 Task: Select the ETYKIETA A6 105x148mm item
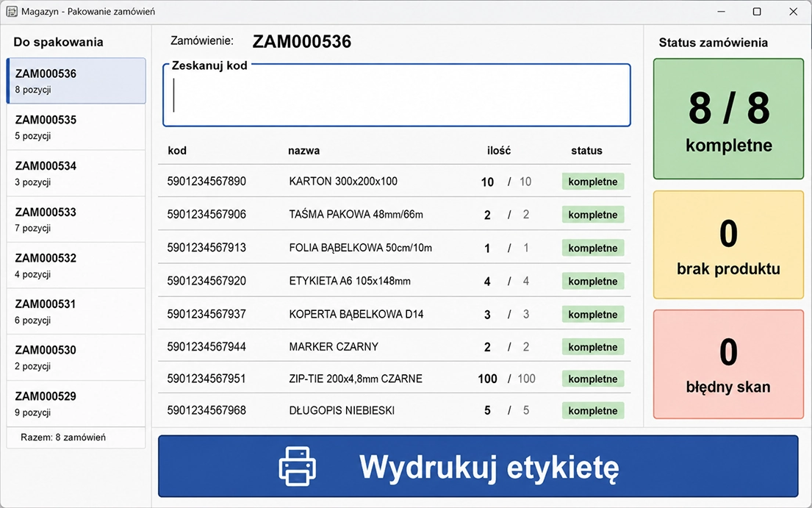click(x=350, y=281)
